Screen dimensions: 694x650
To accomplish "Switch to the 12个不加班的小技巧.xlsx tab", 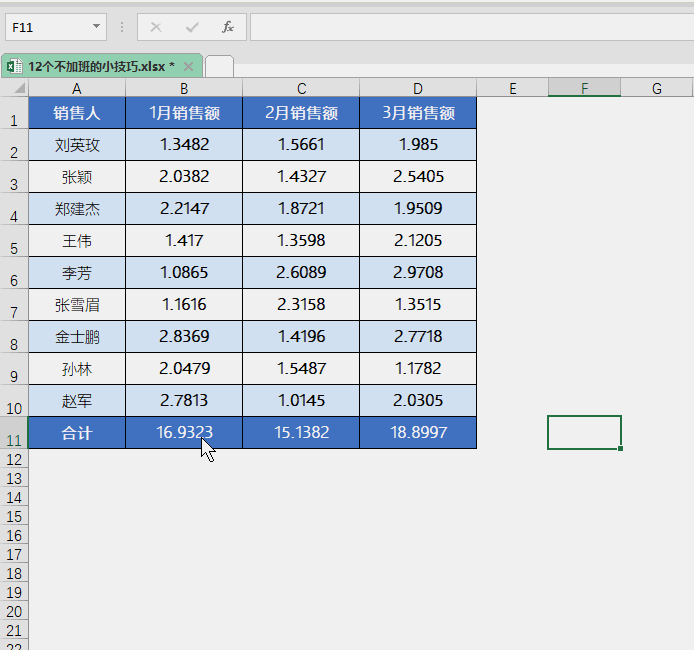I will click(101, 66).
